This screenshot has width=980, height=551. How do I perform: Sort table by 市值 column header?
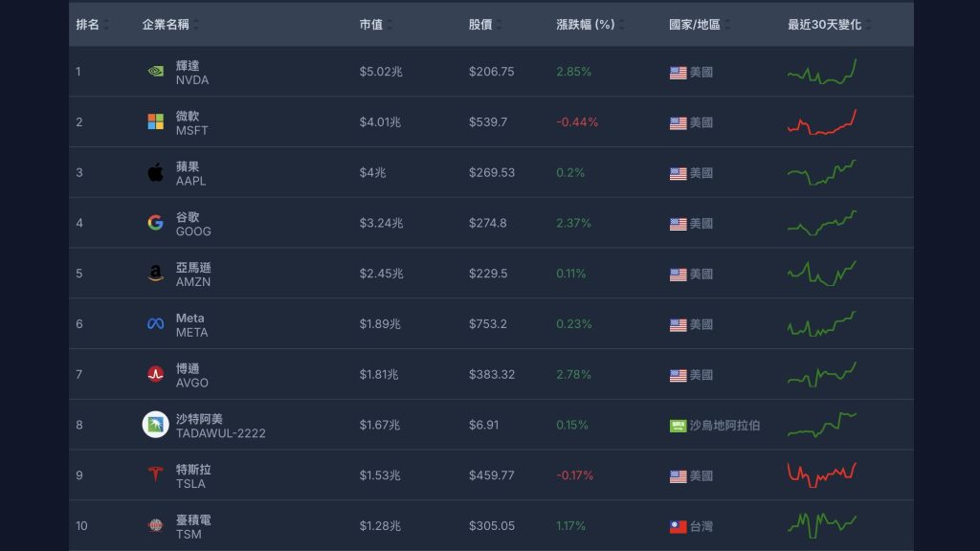pyautogui.click(x=371, y=24)
